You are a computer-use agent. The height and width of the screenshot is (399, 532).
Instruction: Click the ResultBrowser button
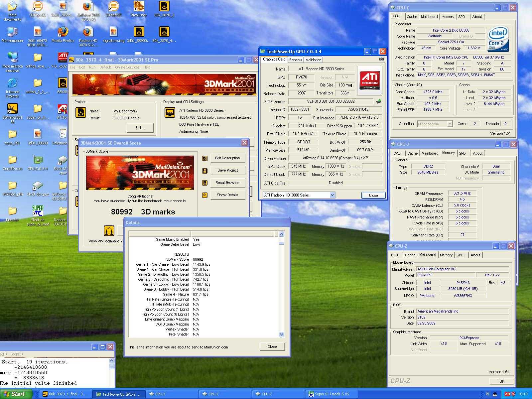(x=227, y=183)
